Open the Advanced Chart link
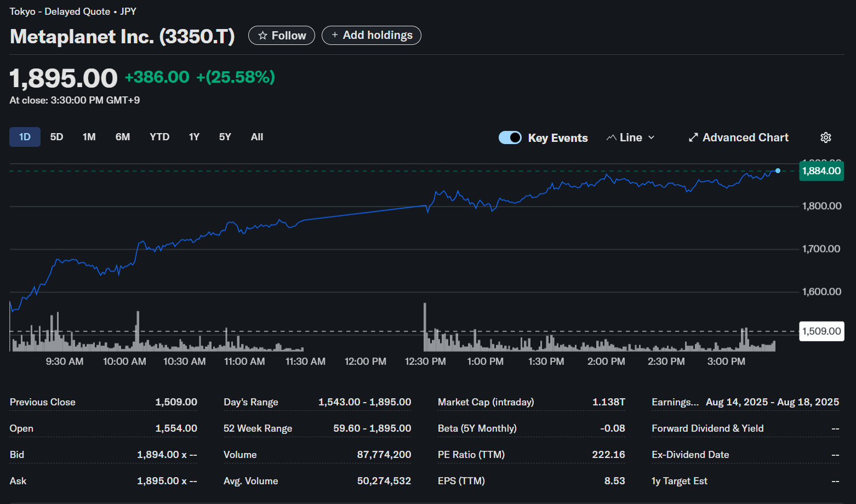Viewport: 856px width, 504px height. (739, 138)
